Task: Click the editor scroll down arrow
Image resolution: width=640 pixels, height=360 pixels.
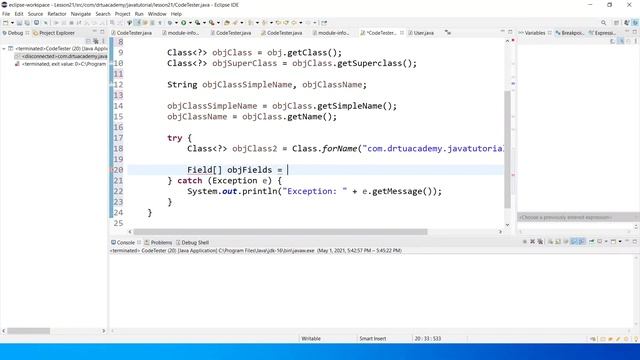Action: pyautogui.click(x=507, y=225)
